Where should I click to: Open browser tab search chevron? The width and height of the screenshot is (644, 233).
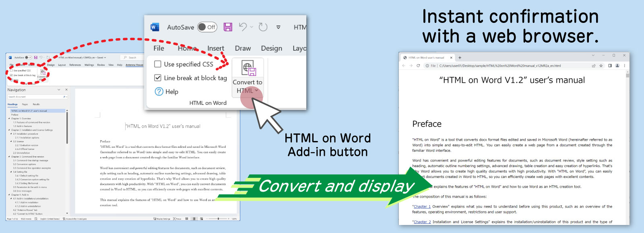click(x=593, y=55)
